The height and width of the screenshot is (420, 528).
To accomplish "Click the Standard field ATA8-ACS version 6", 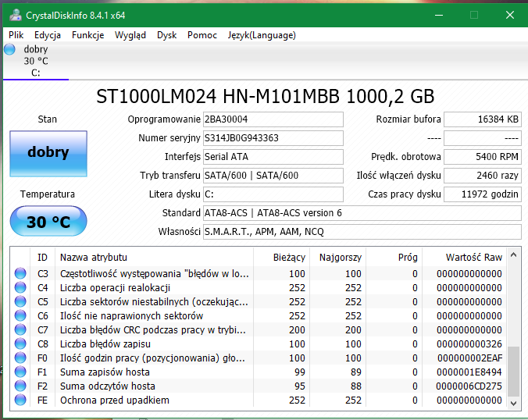I will pyautogui.click(x=362, y=213).
